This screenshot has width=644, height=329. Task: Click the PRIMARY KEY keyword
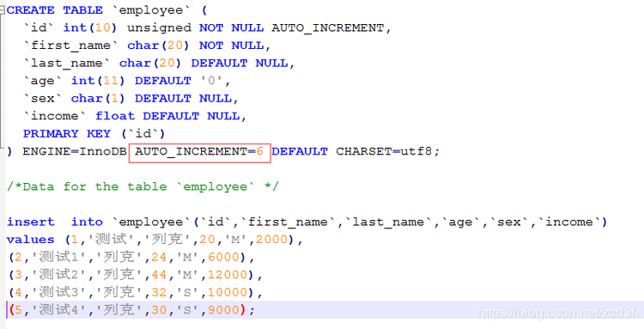point(66,134)
